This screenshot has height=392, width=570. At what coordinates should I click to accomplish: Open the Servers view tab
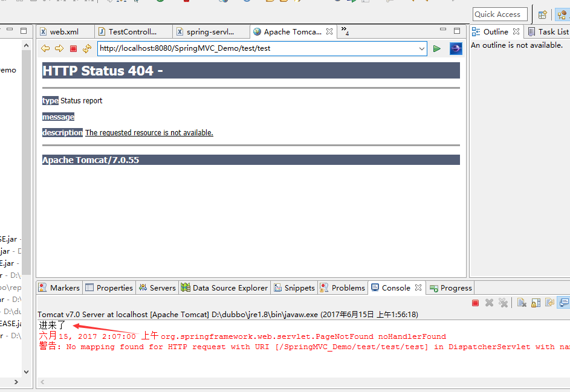coord(157,288)
